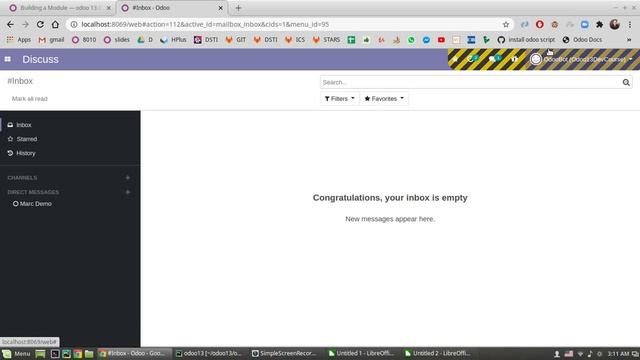
Task: Open the Apps bookmark
Action: [19, 40]
